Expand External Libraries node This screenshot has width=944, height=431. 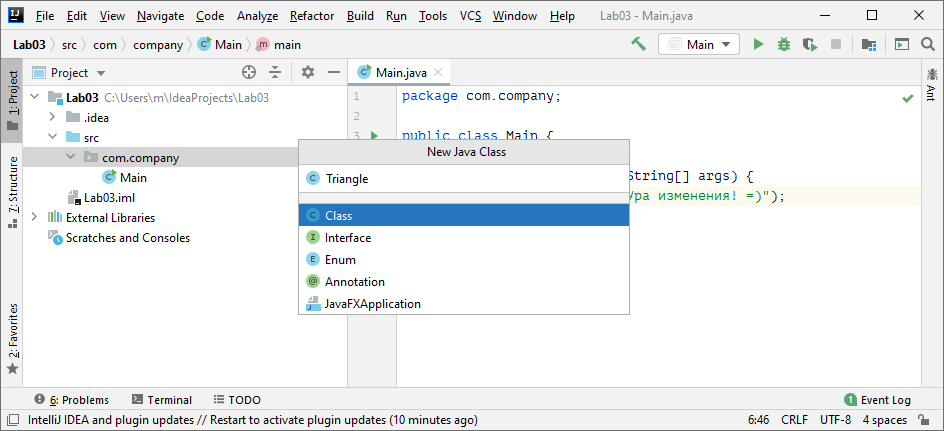34,217
